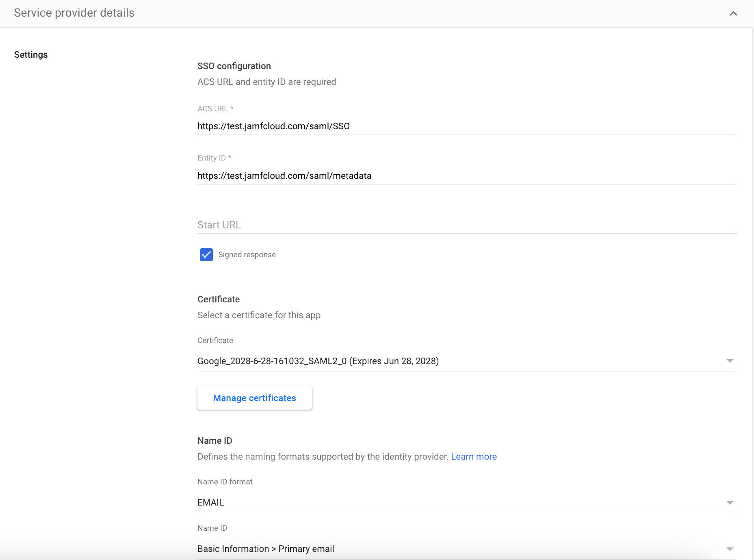Uncheck the Signed response checkbox
Image resolution: width=754 pixels, height=560 pixels.
click(x=206, y=255)
